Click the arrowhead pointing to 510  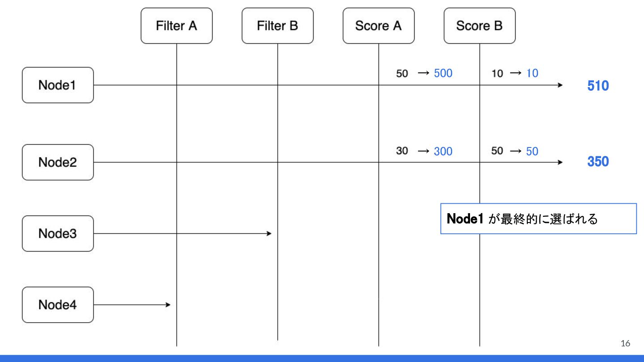(x=560, y=85)
